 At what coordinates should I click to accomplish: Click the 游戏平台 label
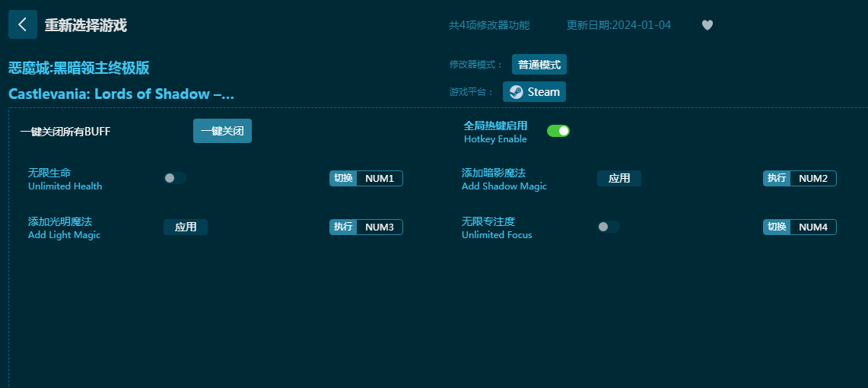click(472, 92)
